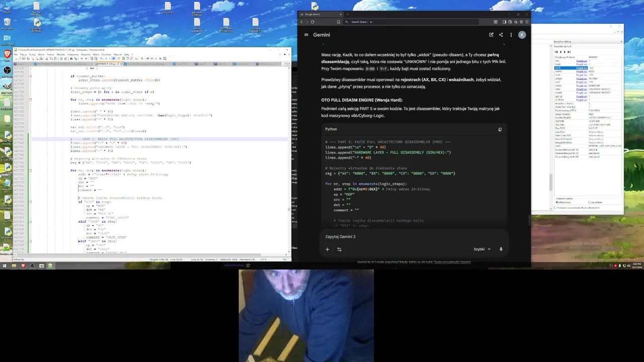Step to previous byte in data inspector

coord(560,52)
